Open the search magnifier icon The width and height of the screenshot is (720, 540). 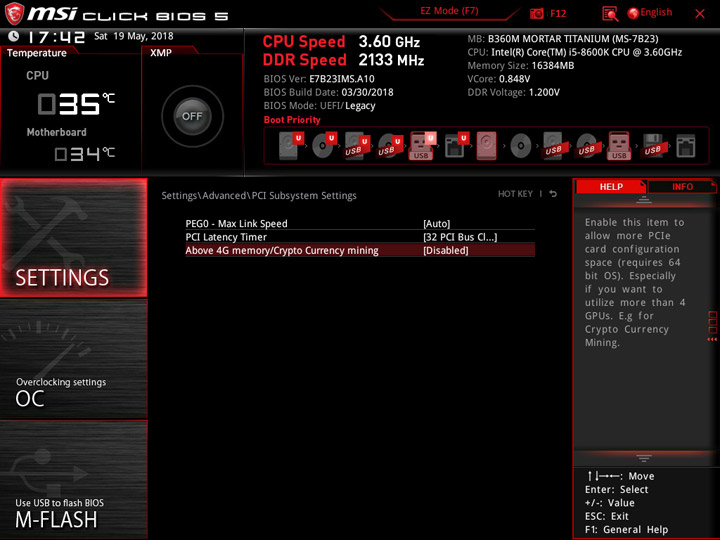(x=610, y=14)
